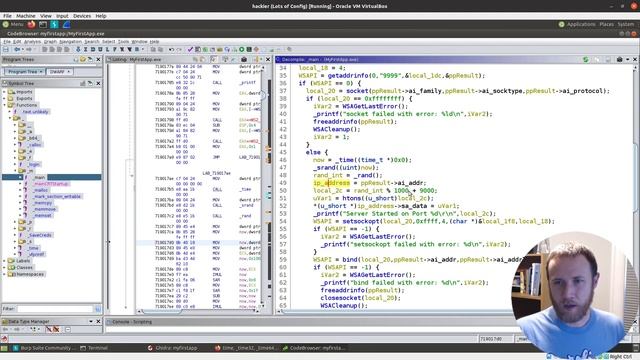Click the purple checkmark toolbar icon
This screenshot has height=360, width=640.
[x=190, y=49]
